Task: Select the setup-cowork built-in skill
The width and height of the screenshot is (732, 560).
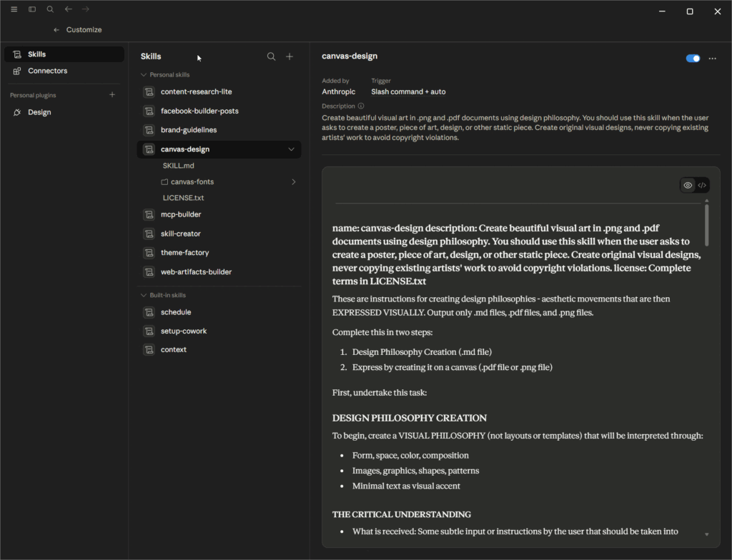Action: (219, 331)
